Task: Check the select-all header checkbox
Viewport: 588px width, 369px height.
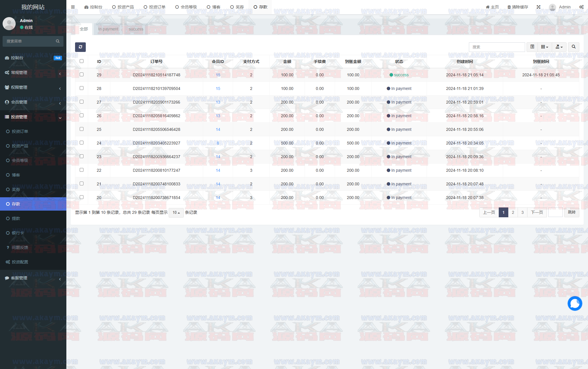Action: tap(81, 61)
